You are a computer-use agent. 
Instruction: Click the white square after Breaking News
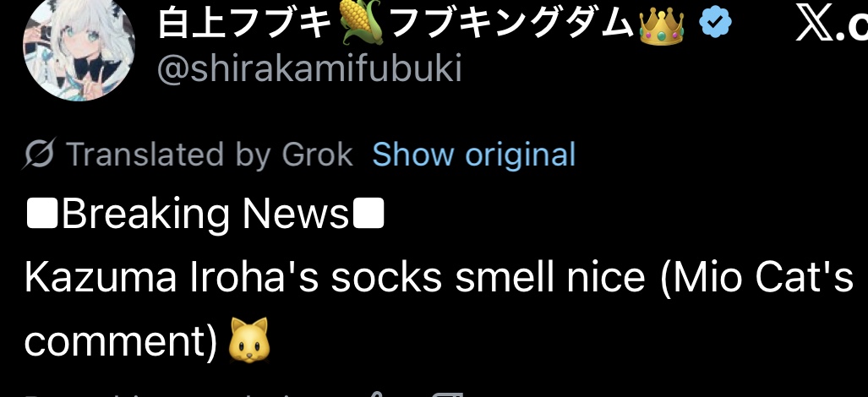(x=368, y=215)
